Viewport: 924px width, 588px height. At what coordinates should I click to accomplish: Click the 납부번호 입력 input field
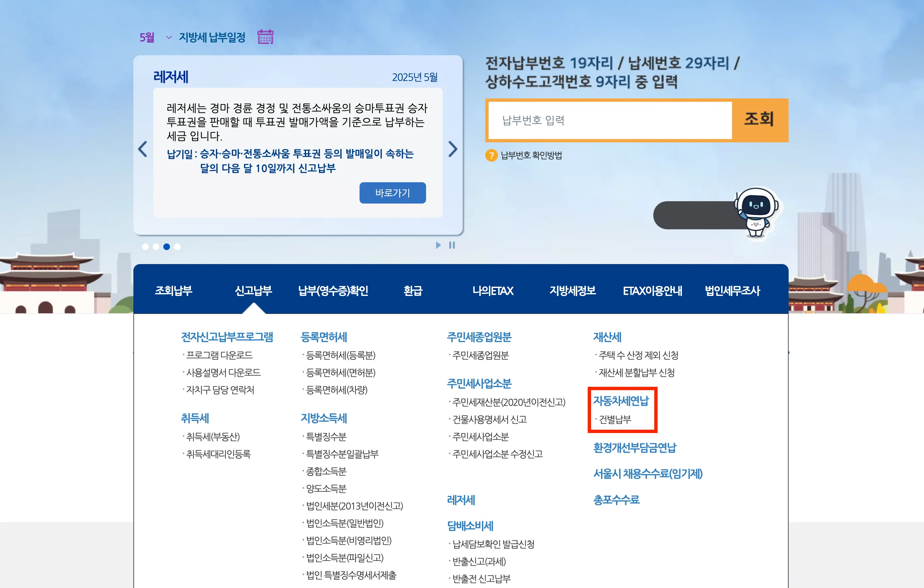tap(609, 120)
